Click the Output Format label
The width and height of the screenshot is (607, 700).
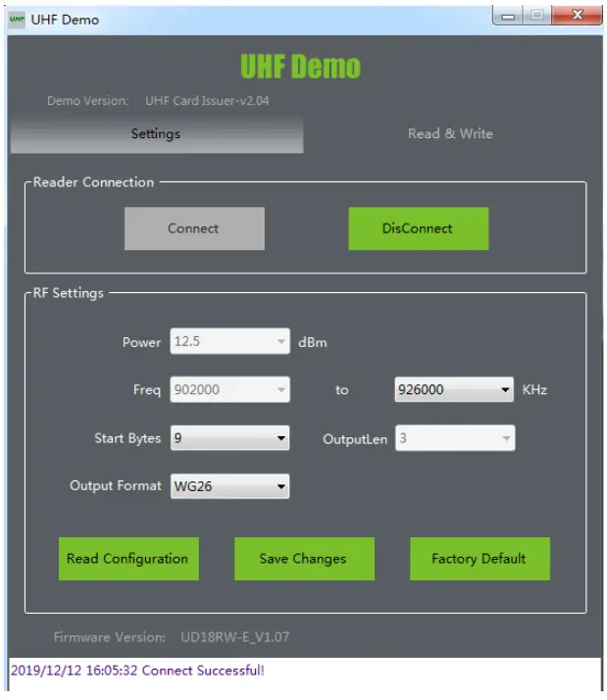click(116, 485)
